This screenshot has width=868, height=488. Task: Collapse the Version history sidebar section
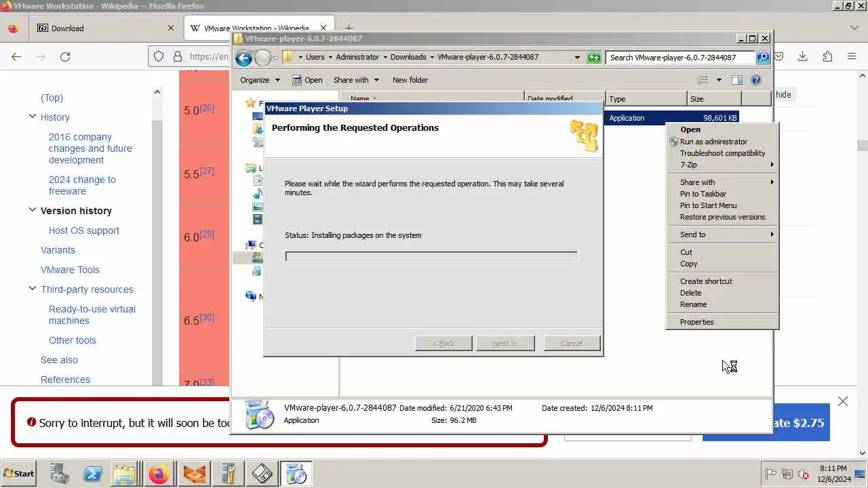32,210
